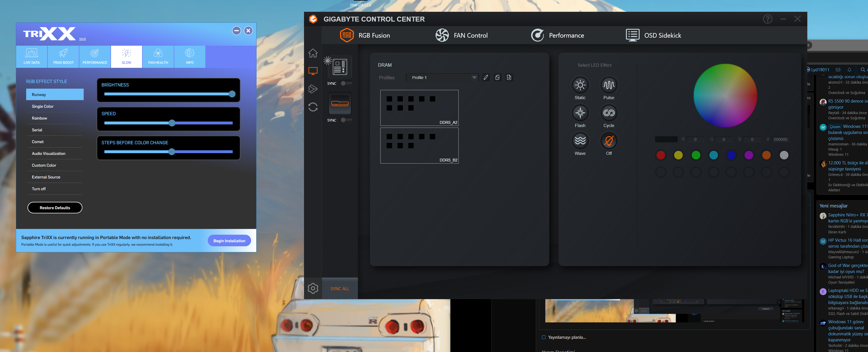Choose the Cycle LED effect
Screen dimensions: 868x352
click(x=609, y=113)
